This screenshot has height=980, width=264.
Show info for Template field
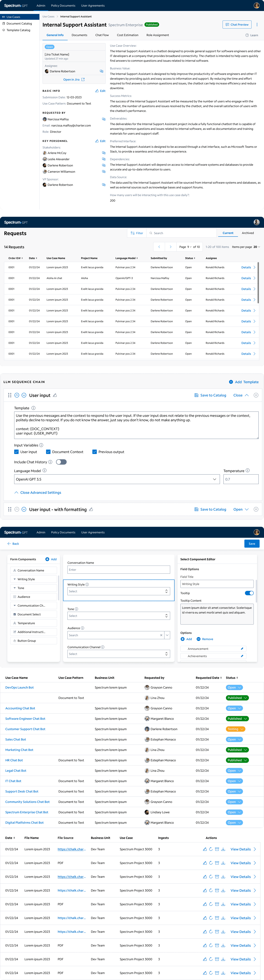tap(34, 408)
